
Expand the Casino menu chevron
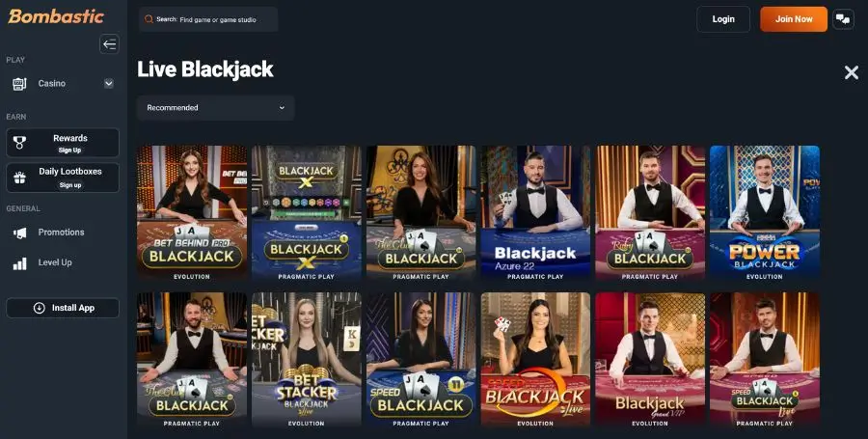click(108, 84)
